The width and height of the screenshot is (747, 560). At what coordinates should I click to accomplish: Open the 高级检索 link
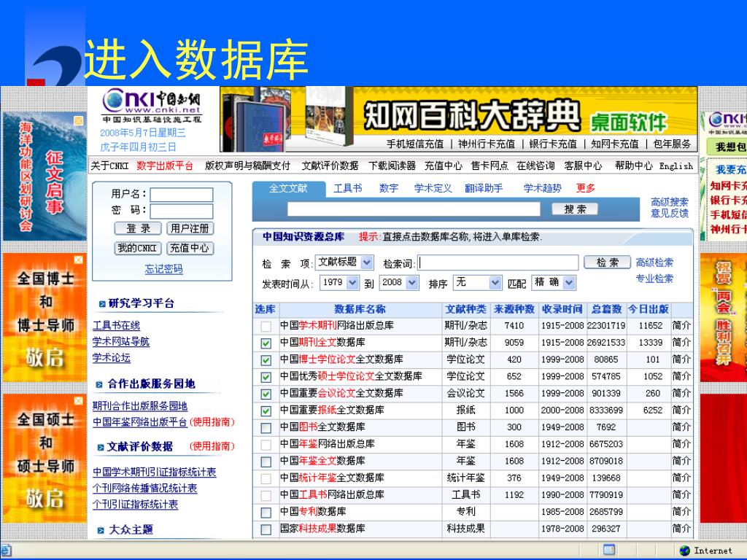(654, 262)
